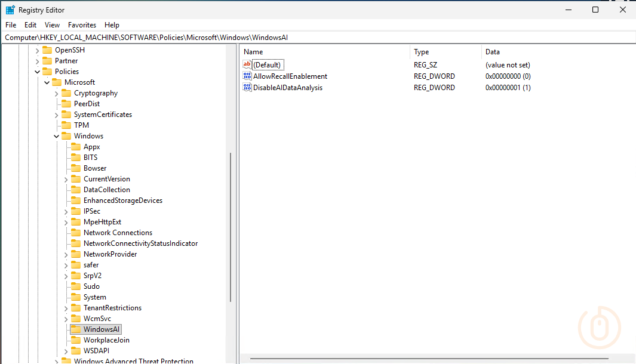Open the View menu
This screenshot has width=636, height=364.
(x=52, y=24)
